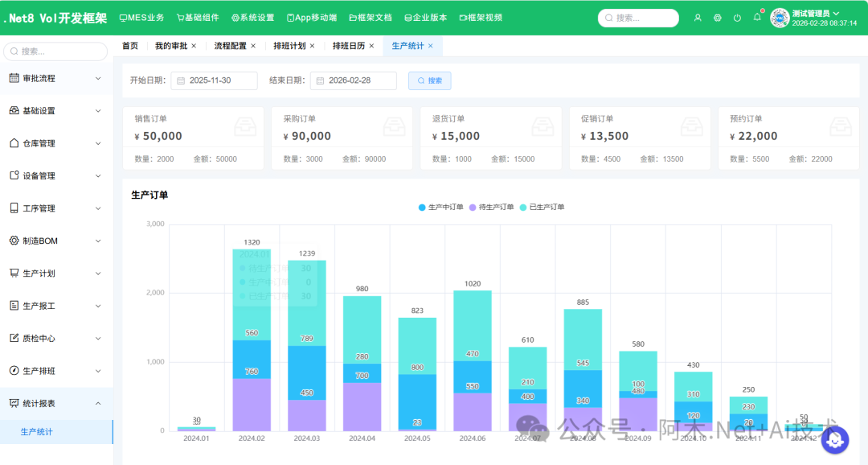The image size is (868, 465).
Task: Click the process management sidebar icon
Action: [14, 208]
